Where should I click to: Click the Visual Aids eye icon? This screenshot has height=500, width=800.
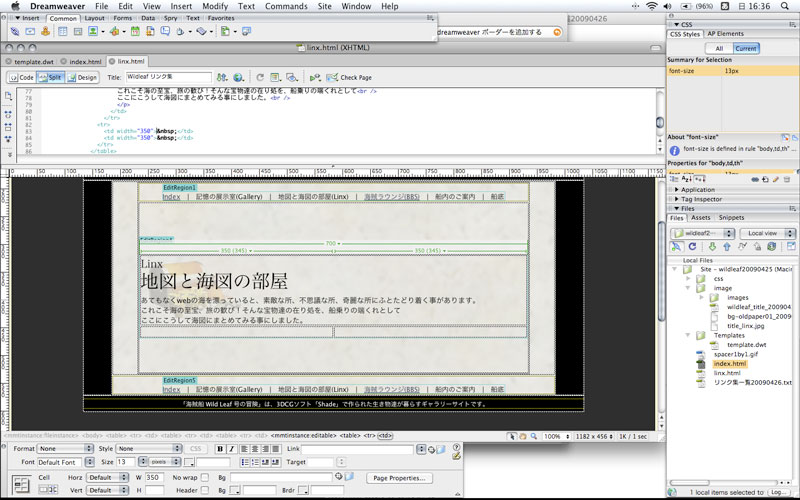pyautogui.click(x=292, y=78)
